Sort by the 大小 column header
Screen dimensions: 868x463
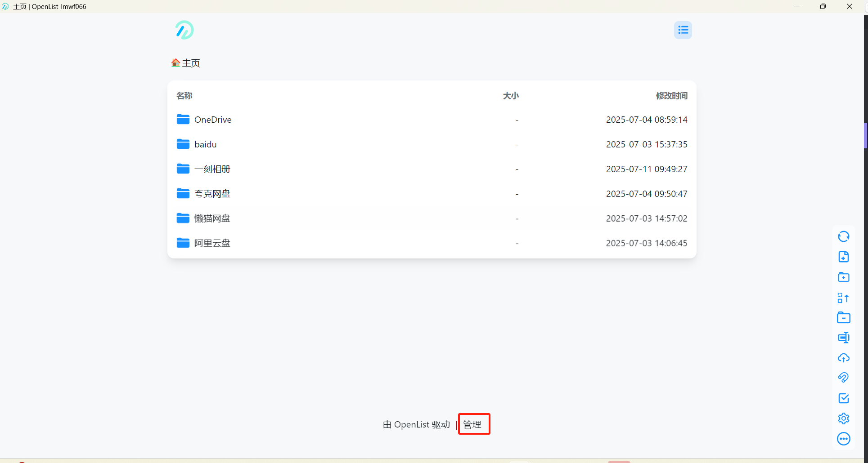coord(511,96)
